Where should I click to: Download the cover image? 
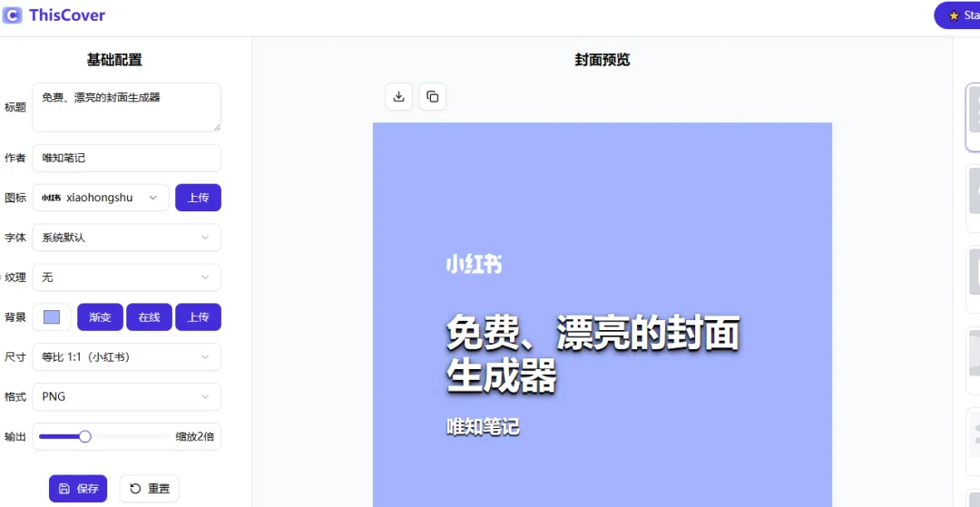click(x=398, y=97)
